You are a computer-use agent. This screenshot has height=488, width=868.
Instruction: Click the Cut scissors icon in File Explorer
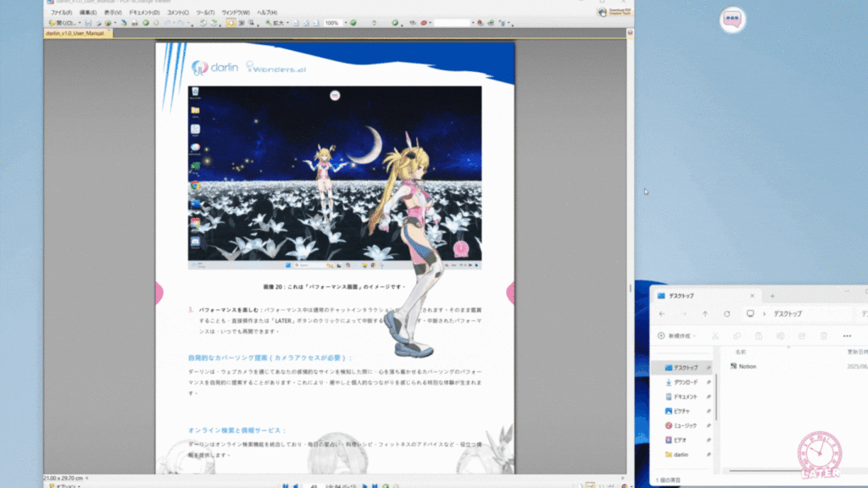pyautogui.click(x=715, y=335)
